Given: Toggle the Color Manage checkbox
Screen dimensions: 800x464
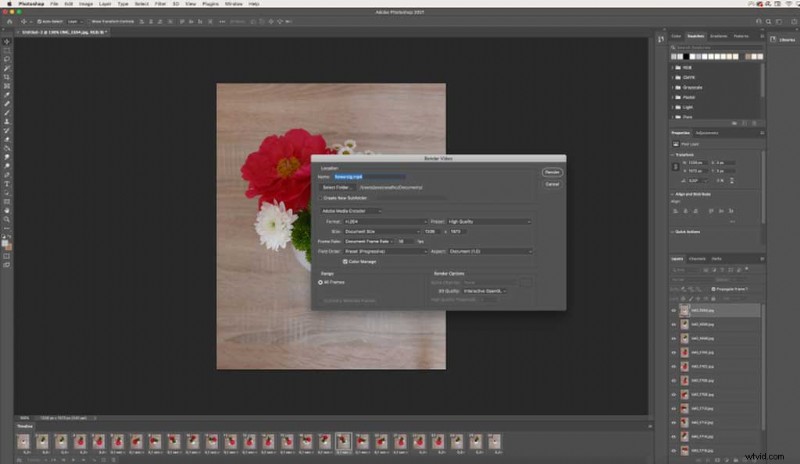Looking at the screenshot, I should (345, 261).
